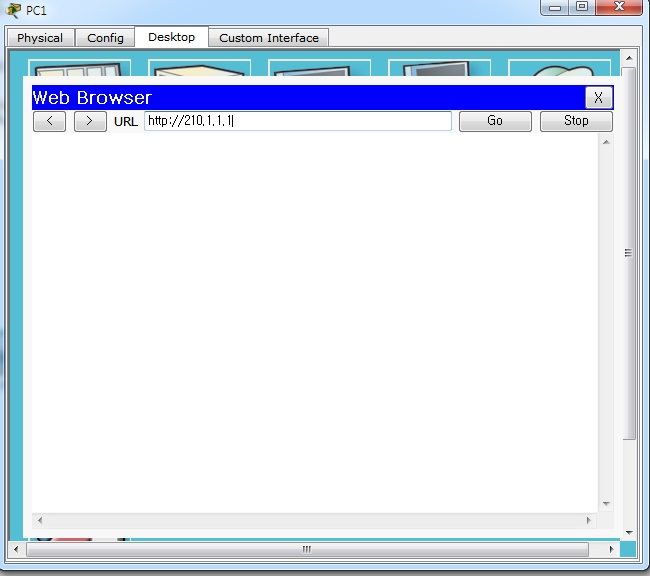Click the Go button
The width and height of the screenshot is (650, 576).
coord(495,121)
